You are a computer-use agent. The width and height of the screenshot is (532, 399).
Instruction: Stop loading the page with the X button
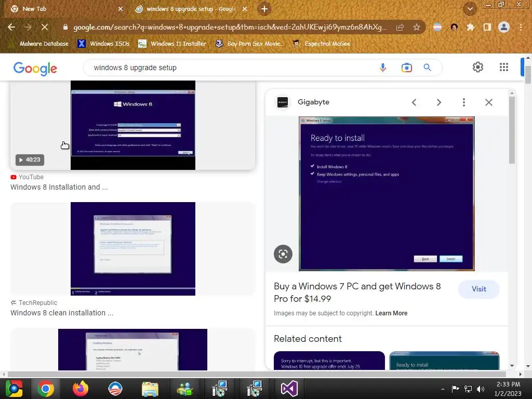pyautogui.click(x=45, y=27)
